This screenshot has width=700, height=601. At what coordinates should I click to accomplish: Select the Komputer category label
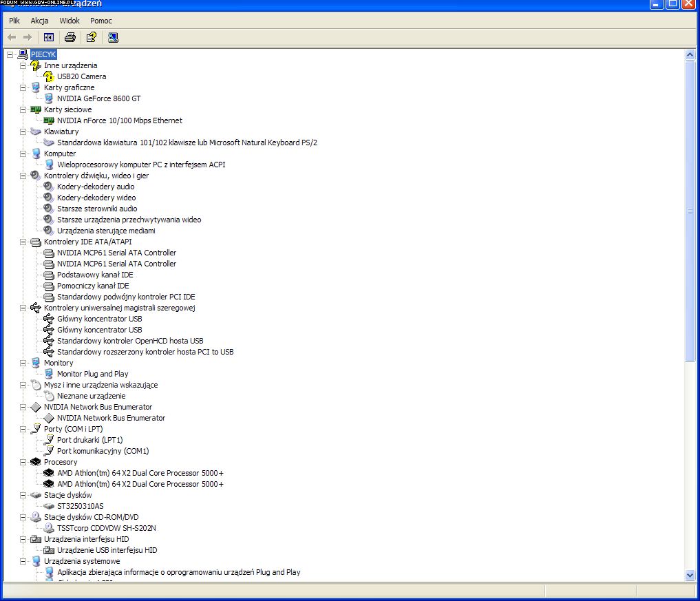pyautogui.click(x=60, y=154)
